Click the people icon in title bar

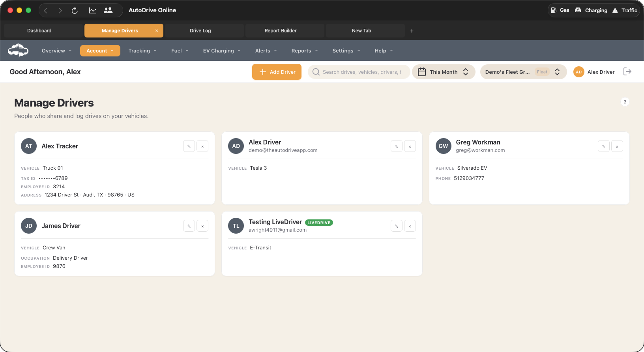click(x=108, y=11)
